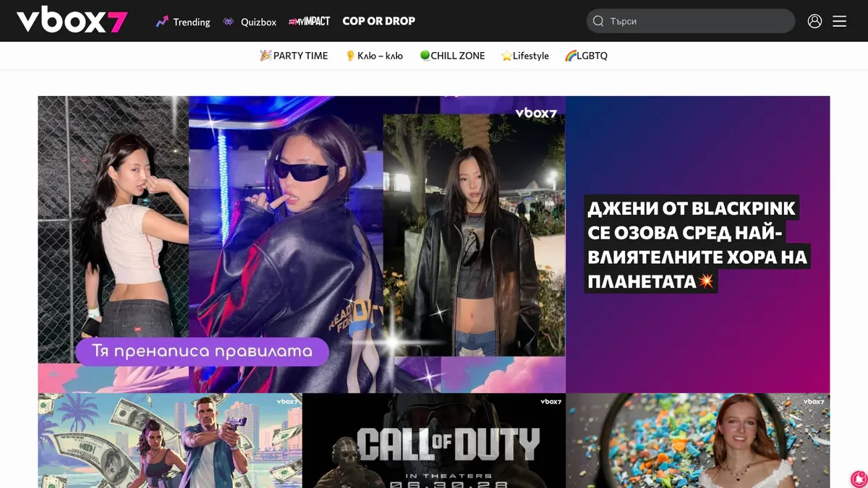The image size is (868, 488).
Task: Focus the Търси search field
Action: point(691,21)
